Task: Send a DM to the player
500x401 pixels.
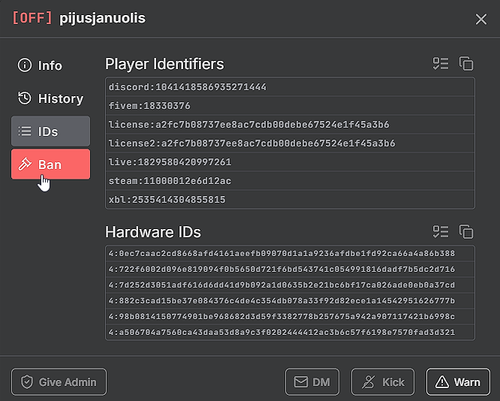Action: pos(312,382)
